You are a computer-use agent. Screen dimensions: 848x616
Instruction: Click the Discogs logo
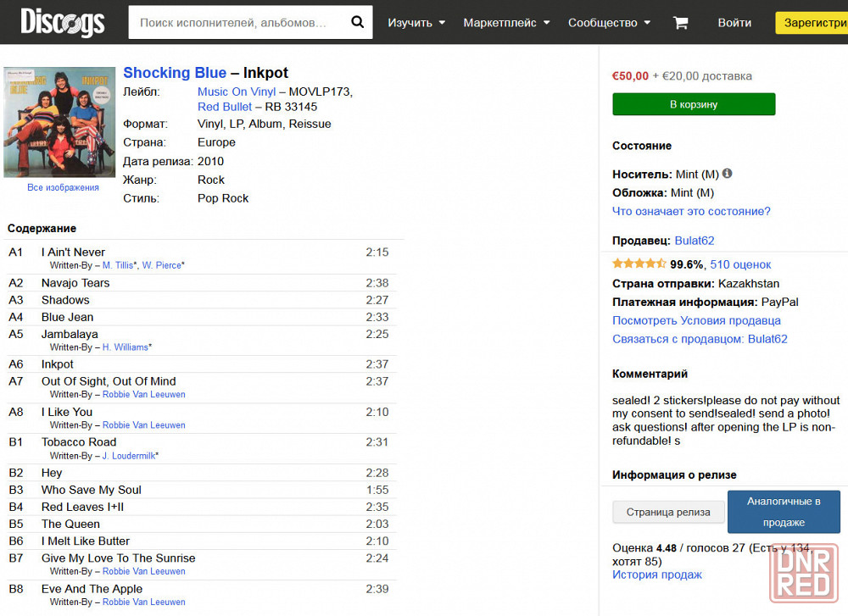pyautogui.click(x=62, y=23)
